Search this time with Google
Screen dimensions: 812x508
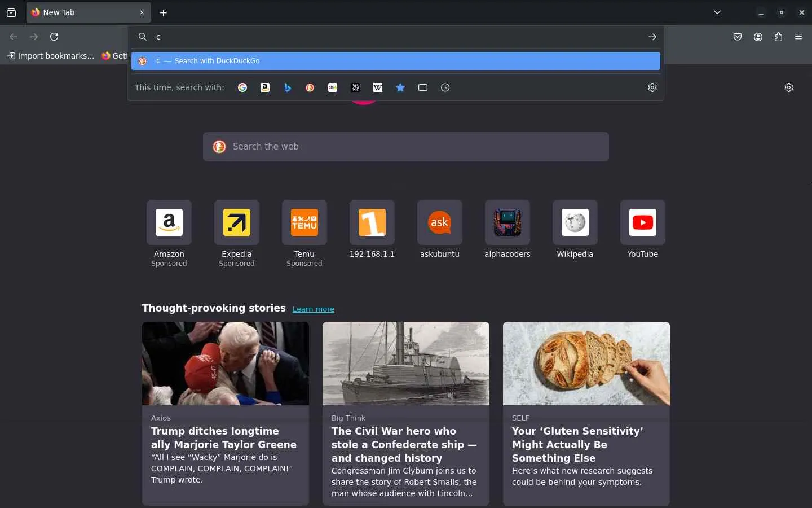242,87
